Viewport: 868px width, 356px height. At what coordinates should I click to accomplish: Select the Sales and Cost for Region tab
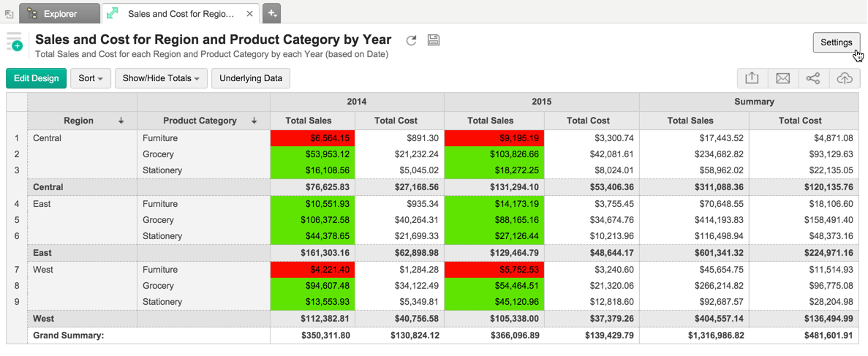[180, 13]
